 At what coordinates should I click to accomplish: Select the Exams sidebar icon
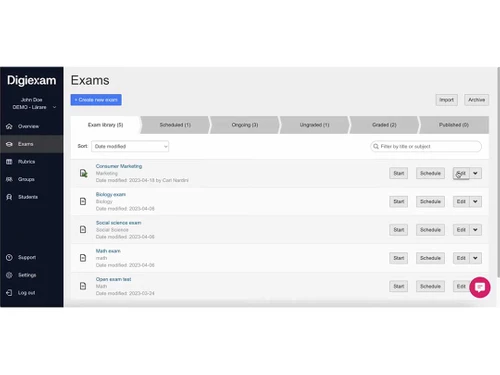[x=9, y=144]
